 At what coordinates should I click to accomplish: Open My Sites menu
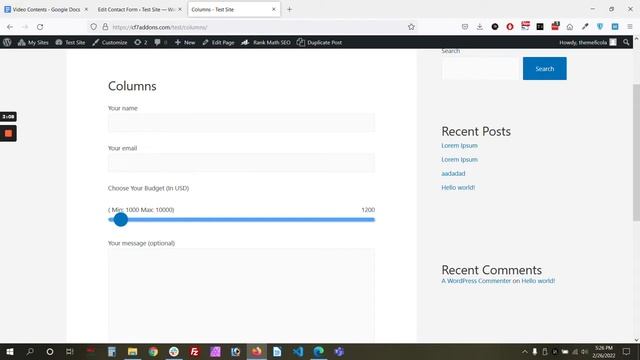tap(33, 42)
